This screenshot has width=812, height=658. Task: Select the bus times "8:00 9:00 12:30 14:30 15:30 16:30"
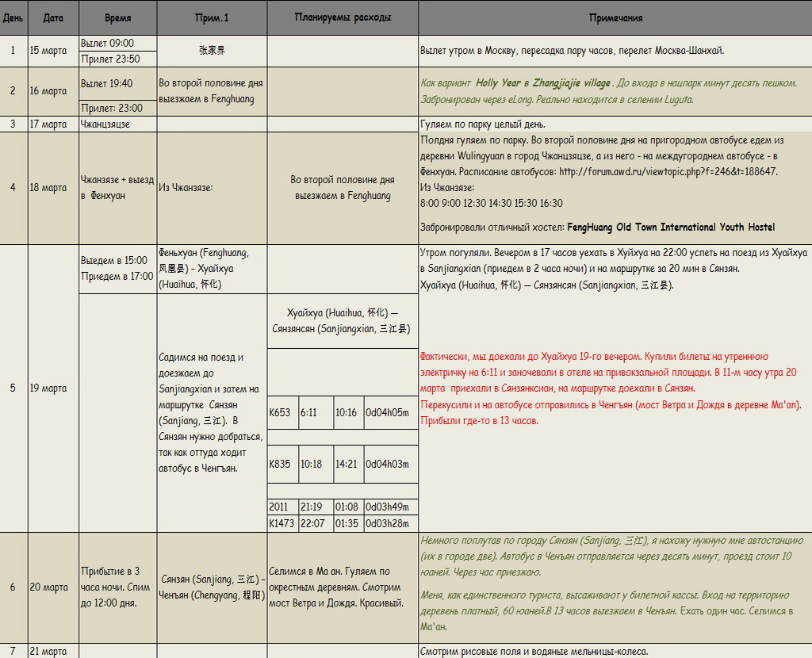492,204
